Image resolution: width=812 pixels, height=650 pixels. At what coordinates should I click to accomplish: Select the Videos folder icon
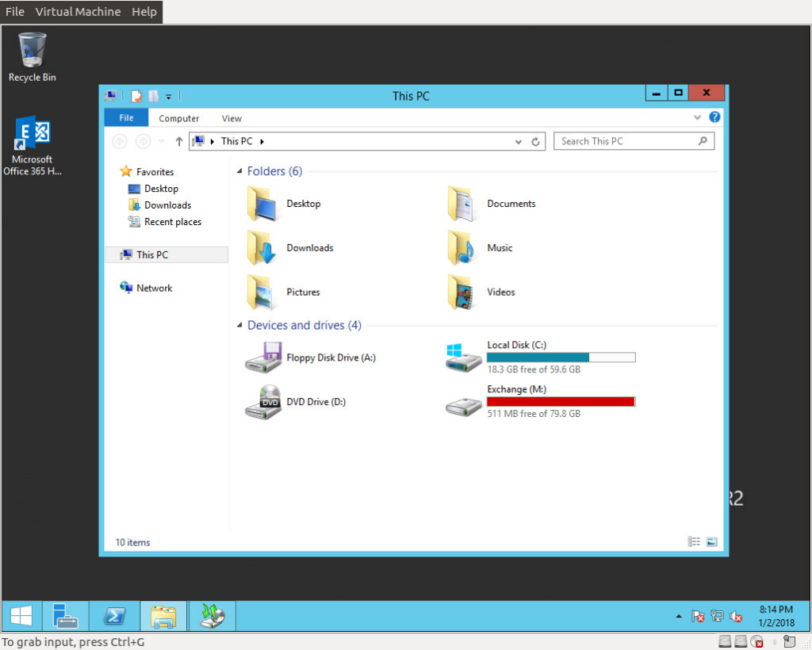(462, 292)
